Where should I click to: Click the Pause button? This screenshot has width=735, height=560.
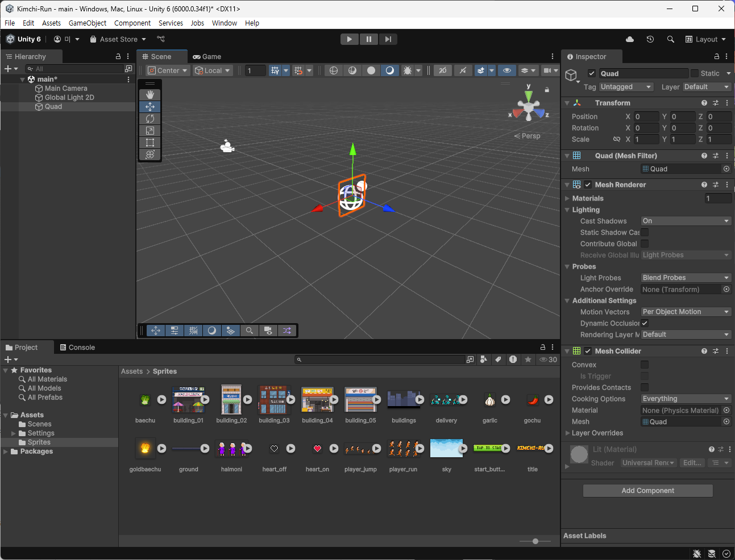[369, 39]
